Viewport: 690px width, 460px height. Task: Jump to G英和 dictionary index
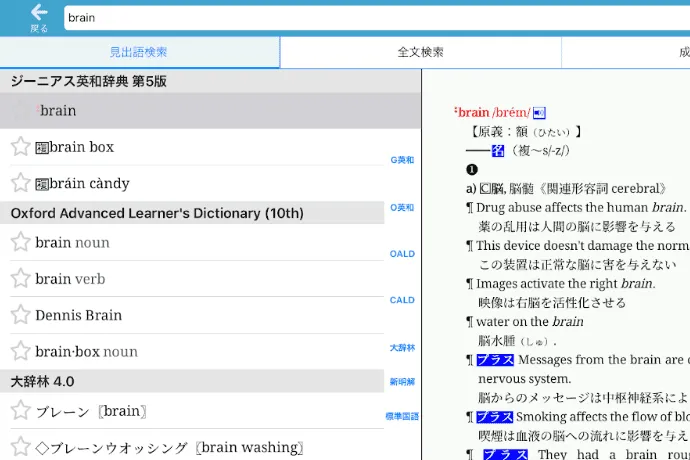point(402,160)
